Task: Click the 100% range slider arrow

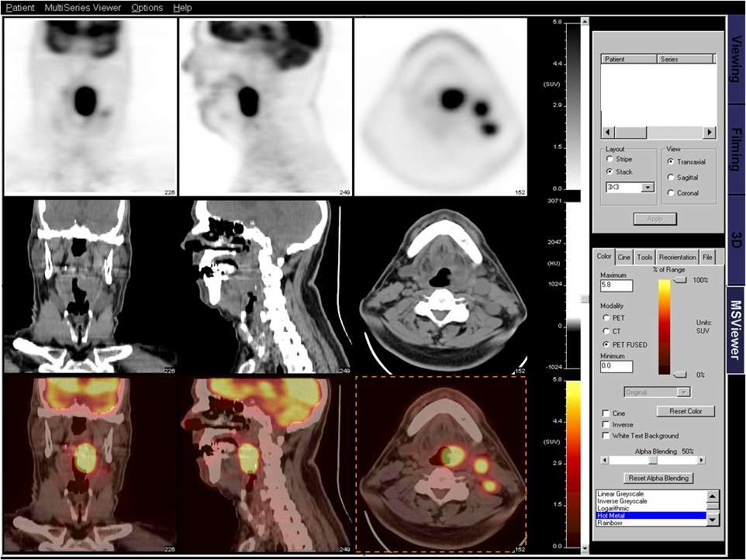Action: 680,281
